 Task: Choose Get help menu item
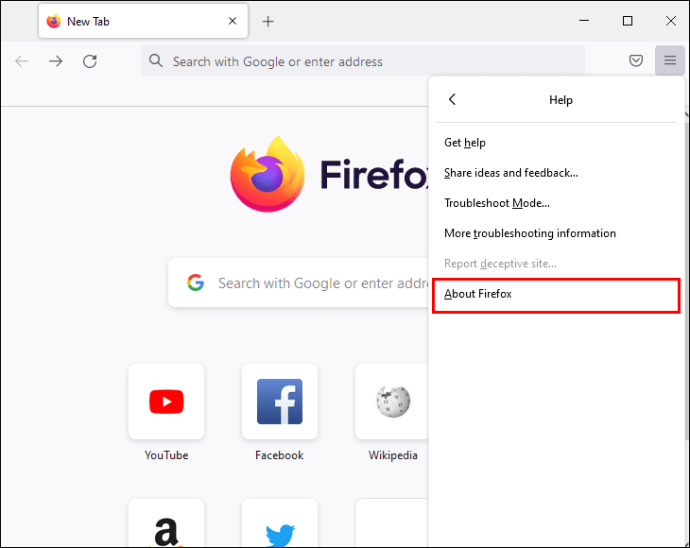tap(556, 143)
